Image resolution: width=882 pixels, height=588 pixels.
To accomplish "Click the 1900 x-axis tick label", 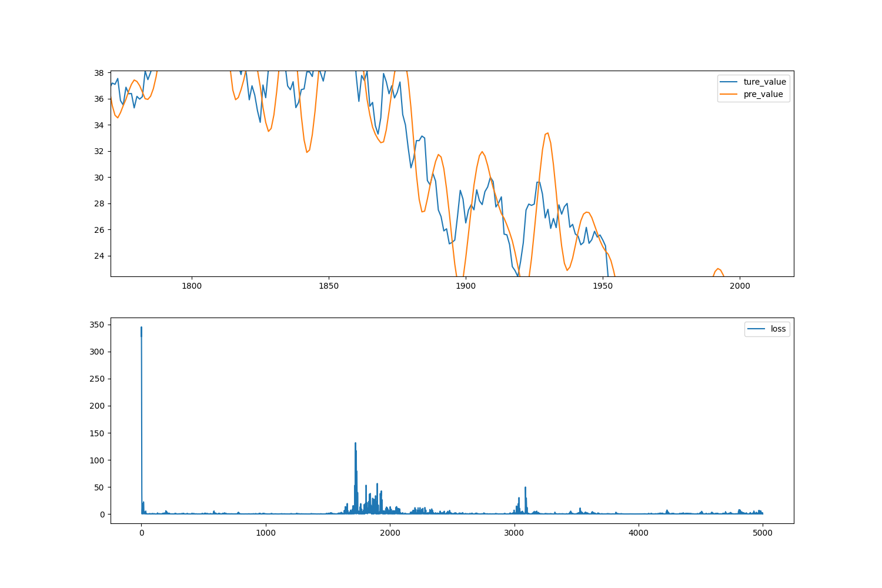I will pos(466,286).
